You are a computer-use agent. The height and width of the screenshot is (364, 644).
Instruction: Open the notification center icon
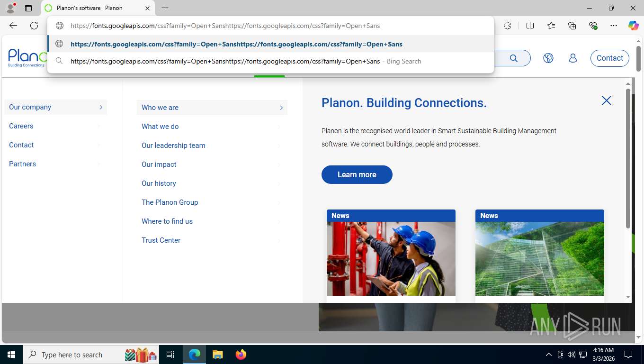pos(628,355)
